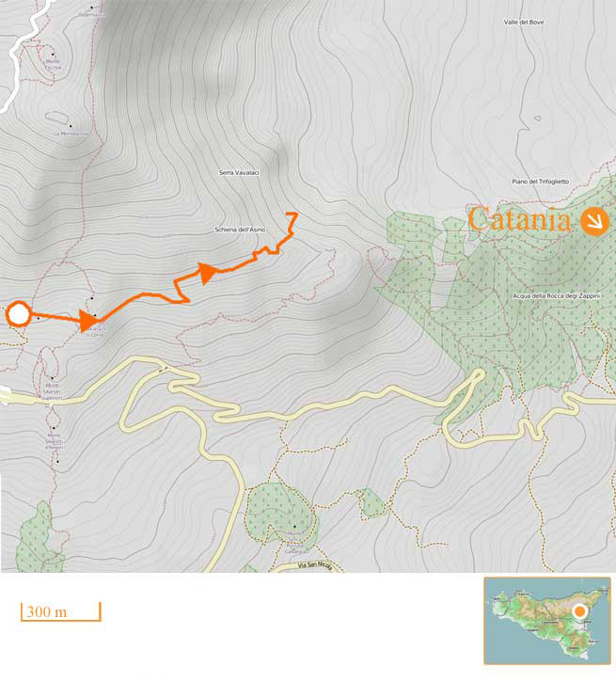Image resolution: width=616 pixels, height=682 pixels.
Task: Click the orange location dot on the Sicily inset map
Action: pos(579,611)
